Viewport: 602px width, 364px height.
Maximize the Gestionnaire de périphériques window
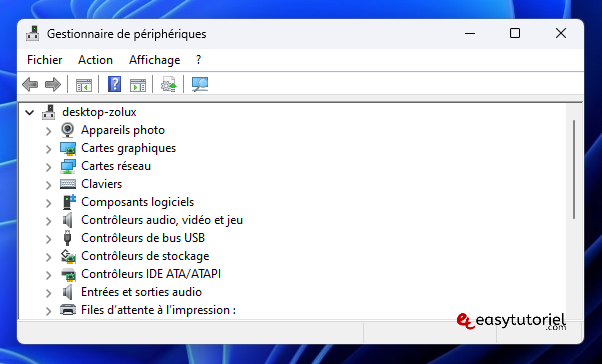[x=515, y=34]
